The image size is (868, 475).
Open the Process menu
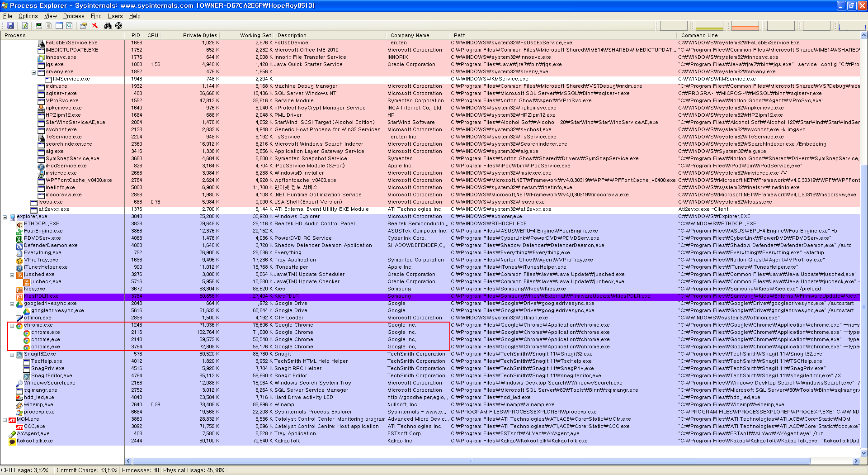pyautogui.click(x=74, y=16)
